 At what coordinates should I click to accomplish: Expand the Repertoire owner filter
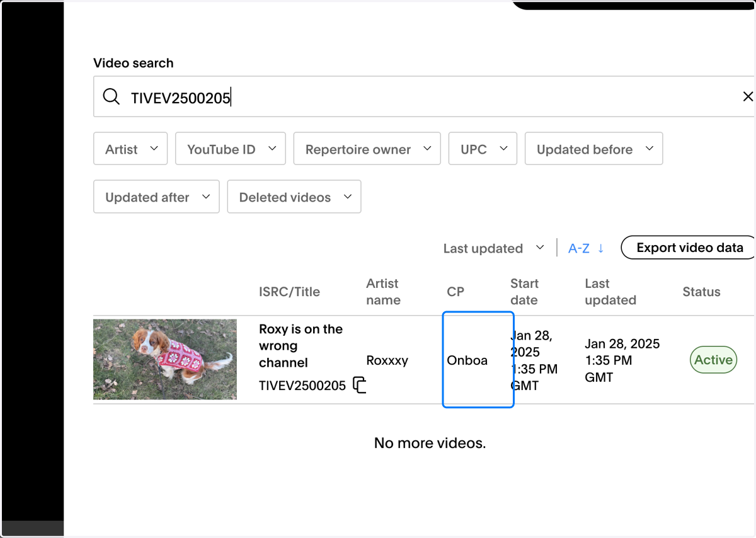pyautogui.click(x=367, y=149)
